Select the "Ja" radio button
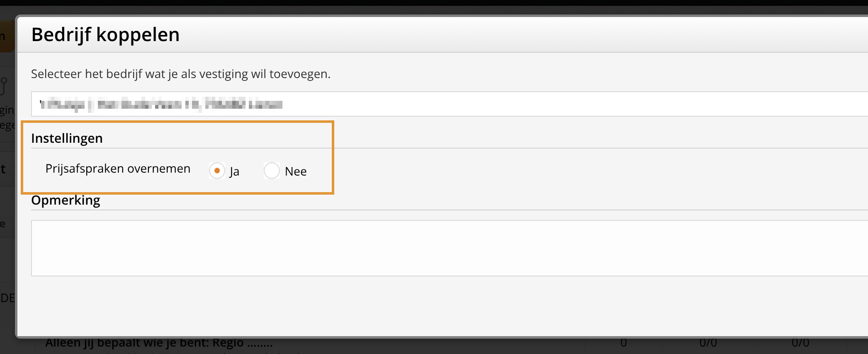 217,171
